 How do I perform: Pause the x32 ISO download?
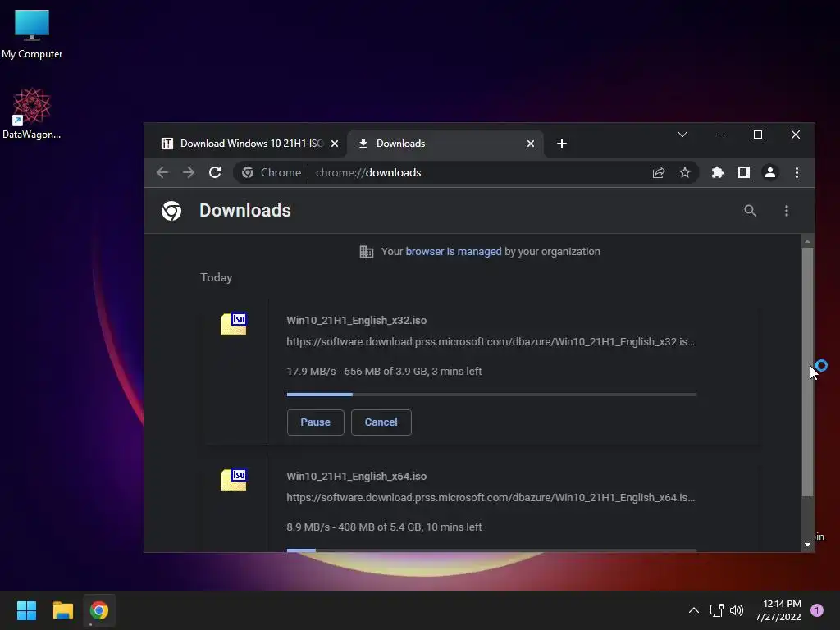point(316,422)
